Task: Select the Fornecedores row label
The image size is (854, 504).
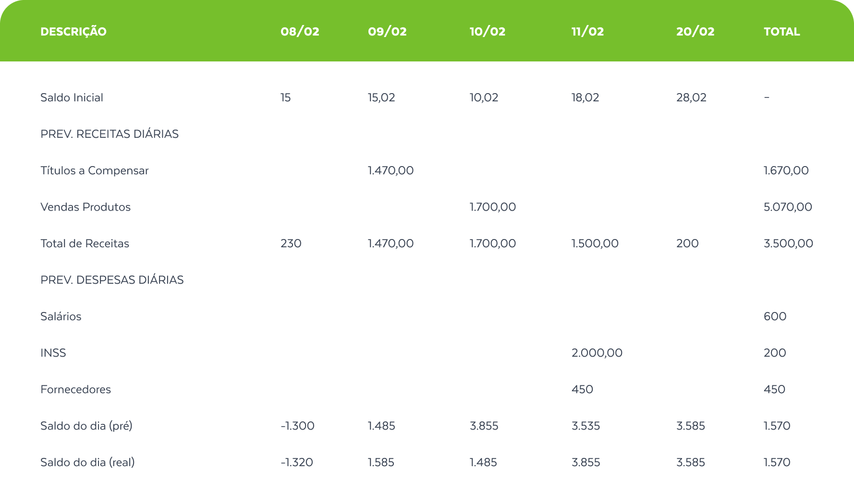Action: [x=75, y=389]
